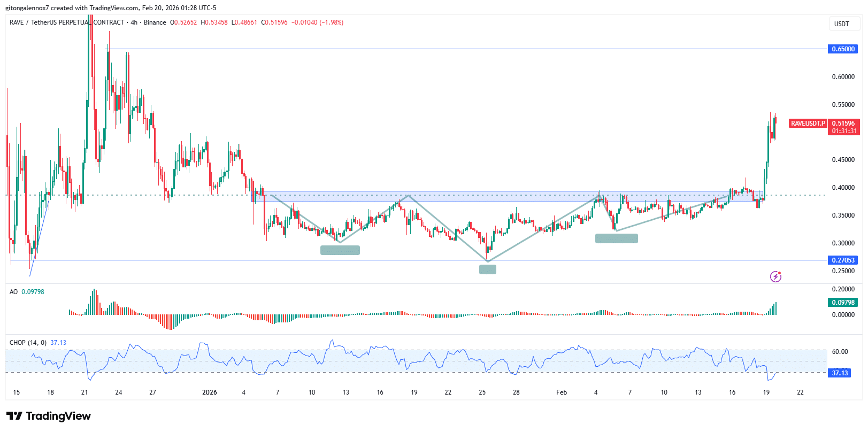Click the 0.65000 blue price label
Viewport: 868px width, 432px height.
(843, 49)
